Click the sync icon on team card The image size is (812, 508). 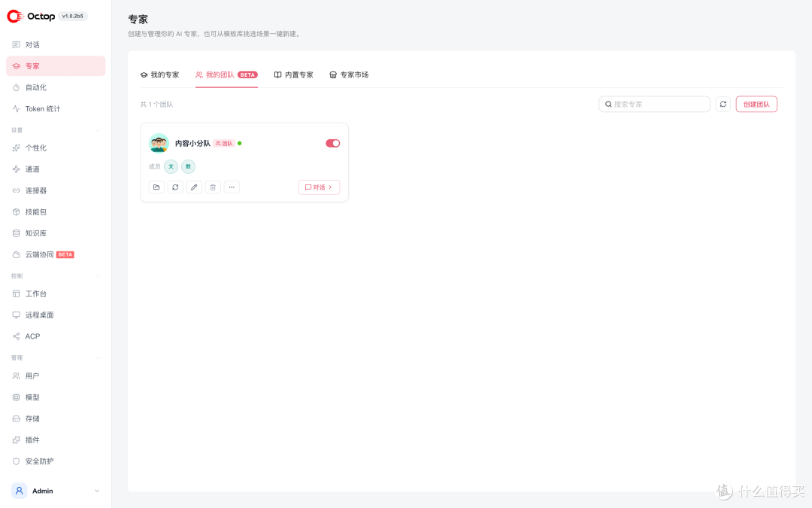(175, 187)
